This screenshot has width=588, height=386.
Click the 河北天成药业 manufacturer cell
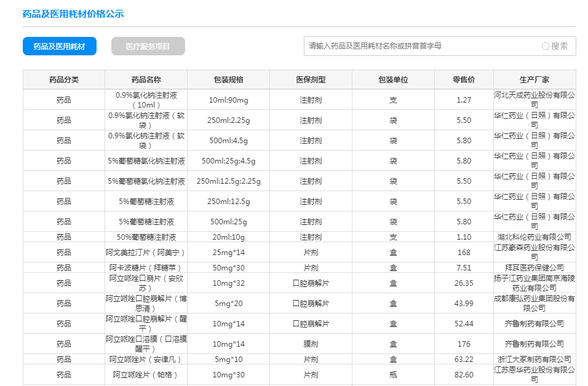pyautogui.click(x=534, y=100)
